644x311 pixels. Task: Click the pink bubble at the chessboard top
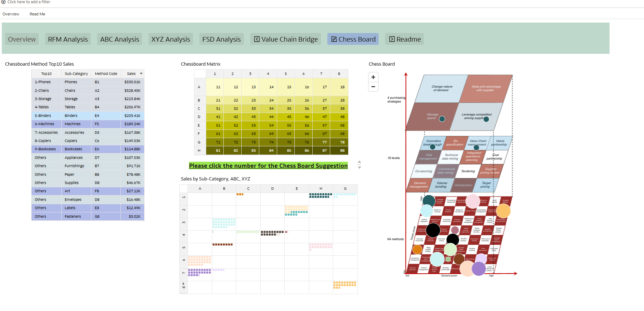[x=473, y=201]
